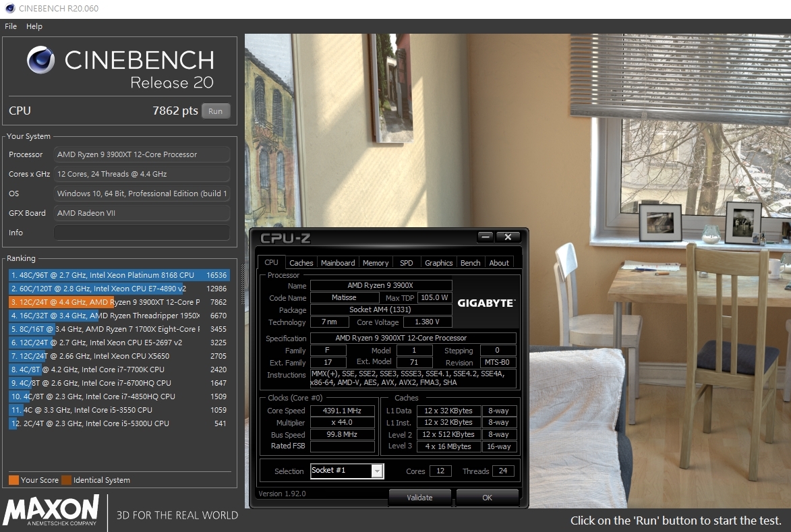Click the Code Name value Matisse
Image resolution: width=791 pixels, height=532 pixels.
[345, 297]
